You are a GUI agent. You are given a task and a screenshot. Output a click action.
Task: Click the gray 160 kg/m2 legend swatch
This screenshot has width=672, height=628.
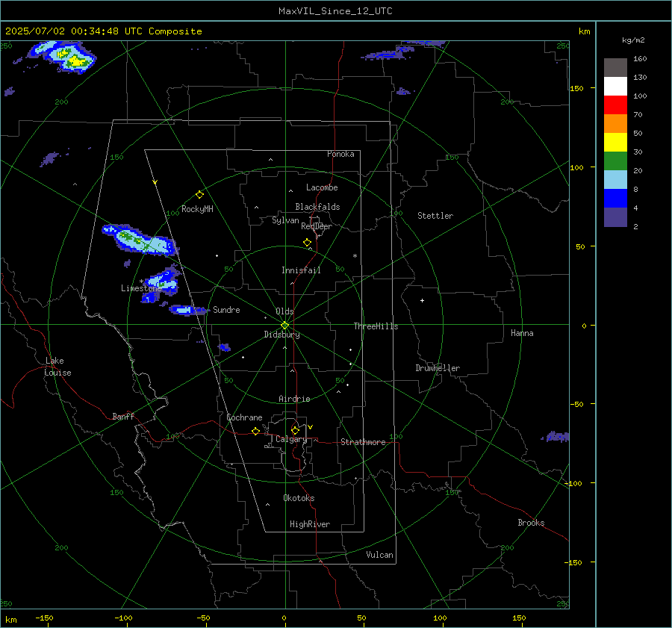click(615, 67)
